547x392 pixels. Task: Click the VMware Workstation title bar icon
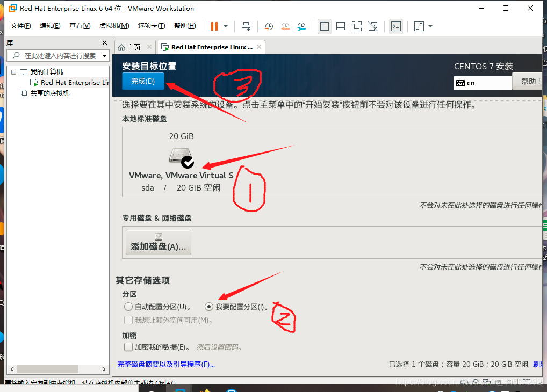click(13, 8)
